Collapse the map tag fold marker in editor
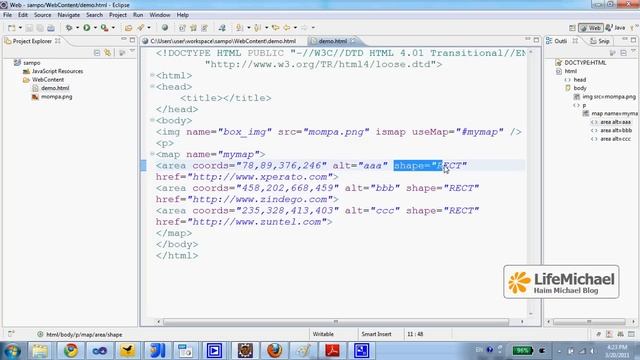The height and width of the screenshot is (360, 640). (152, 153)
